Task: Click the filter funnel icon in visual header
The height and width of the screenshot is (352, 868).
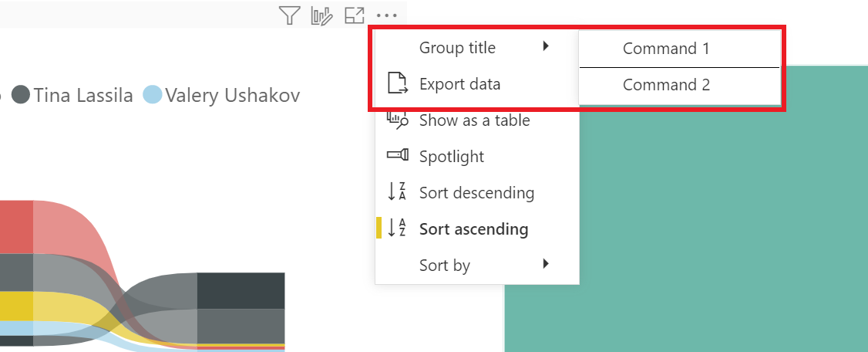Action: tap(289, 15)
